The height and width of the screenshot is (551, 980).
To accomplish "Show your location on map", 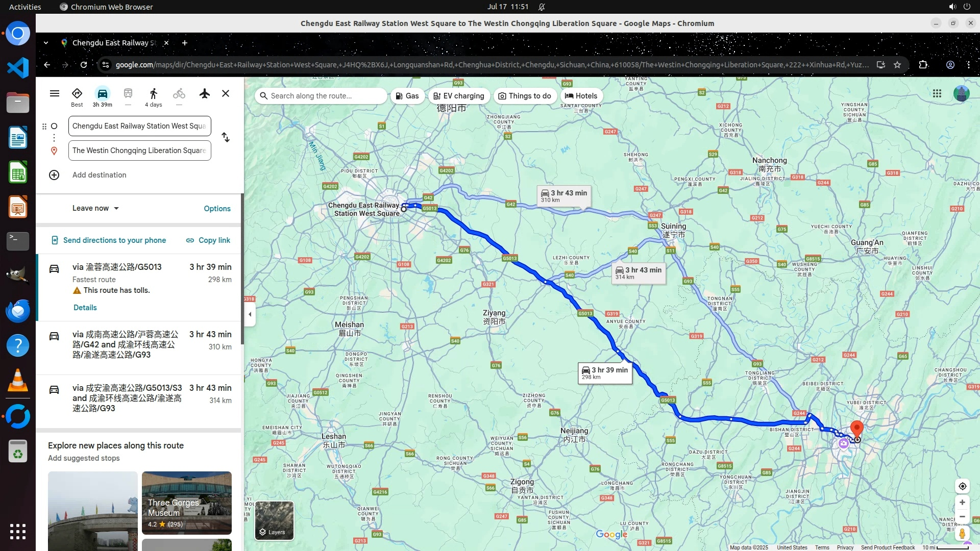I will click(x=962, y=486).
